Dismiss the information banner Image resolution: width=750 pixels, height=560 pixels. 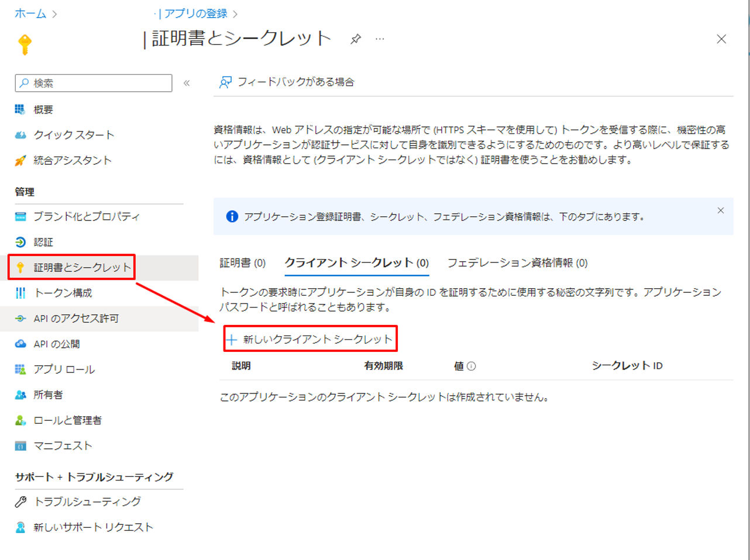(x=721, y=210)
